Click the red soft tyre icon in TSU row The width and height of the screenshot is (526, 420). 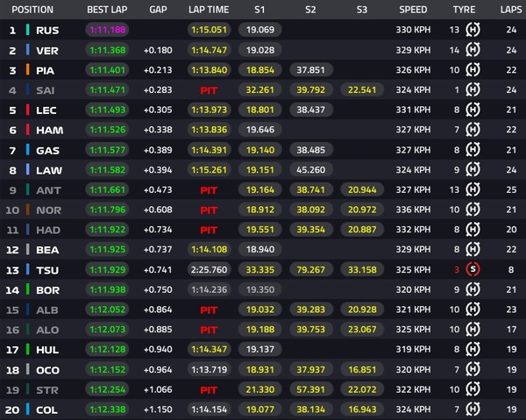click(x=473, y=269)
